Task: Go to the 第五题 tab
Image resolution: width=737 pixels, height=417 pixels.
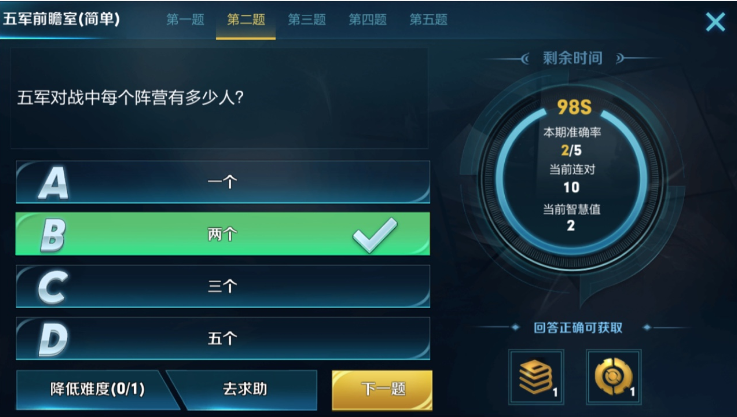Action: point(428,20)
